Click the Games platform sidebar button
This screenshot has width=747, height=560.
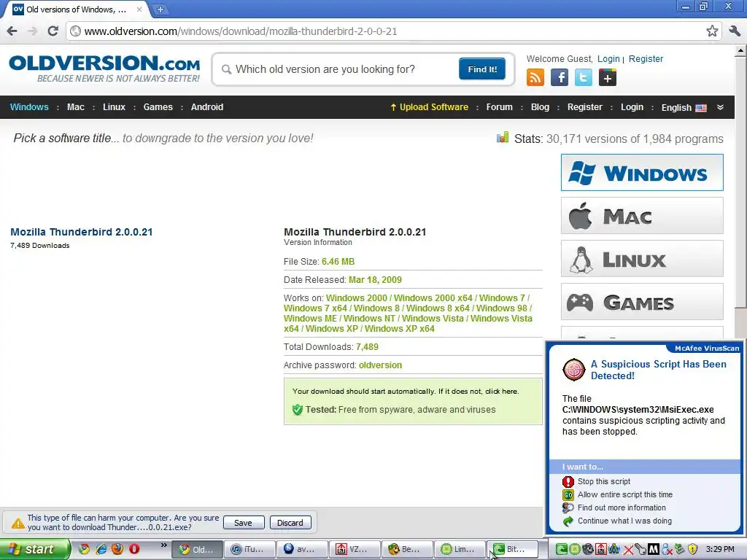(x=642, y=301)
